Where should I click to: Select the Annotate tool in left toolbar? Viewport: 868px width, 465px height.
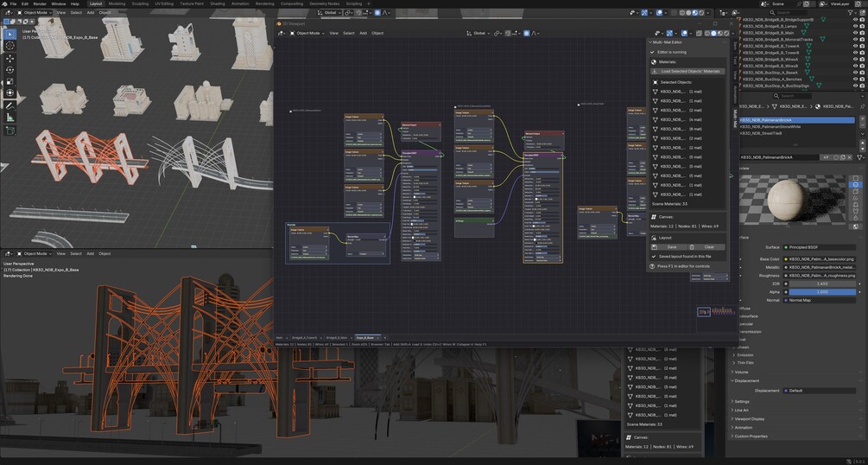coord(10,105)
